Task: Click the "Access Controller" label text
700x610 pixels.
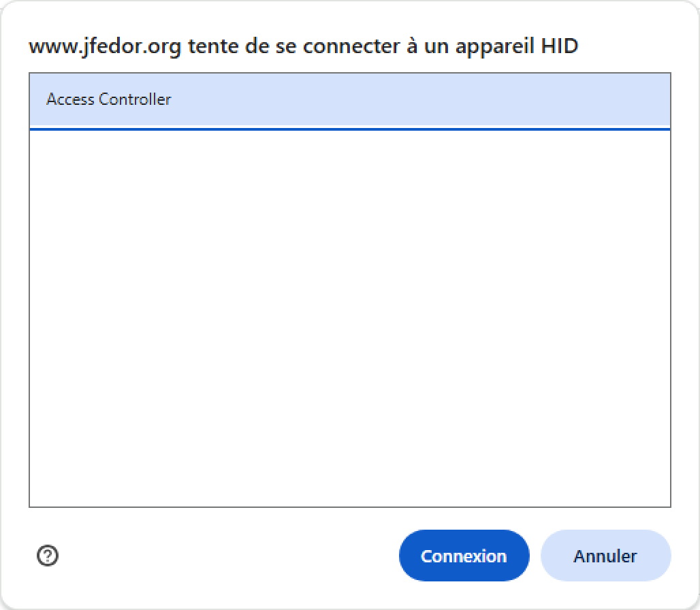Action: (108, 99)
